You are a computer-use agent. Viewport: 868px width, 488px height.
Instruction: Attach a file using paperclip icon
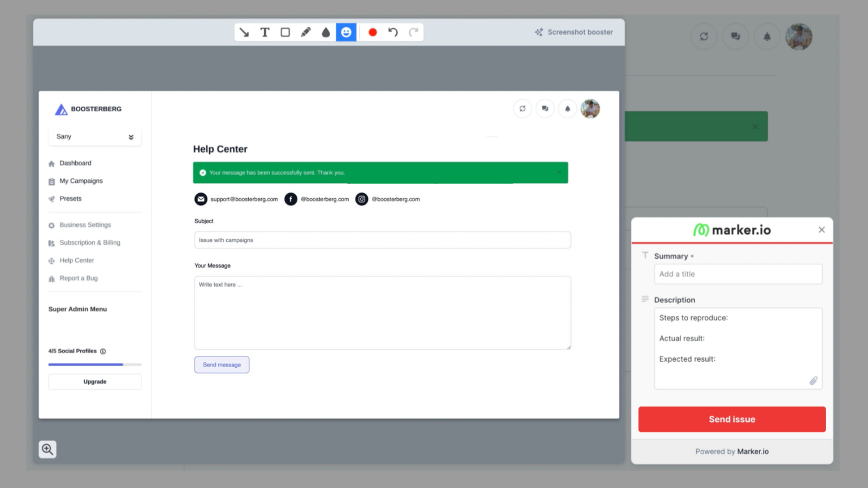(x=813, y=381)
